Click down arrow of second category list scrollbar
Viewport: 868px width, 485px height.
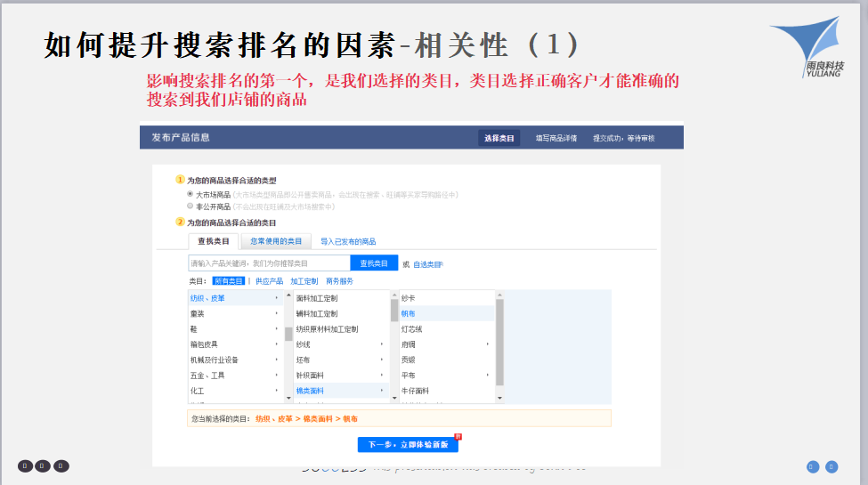[x=394, y=398]
